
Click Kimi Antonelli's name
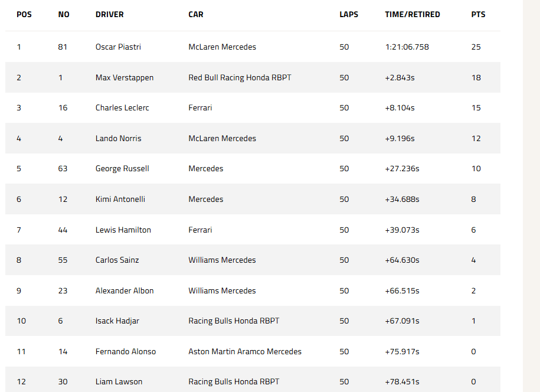(x=120, y=199)
